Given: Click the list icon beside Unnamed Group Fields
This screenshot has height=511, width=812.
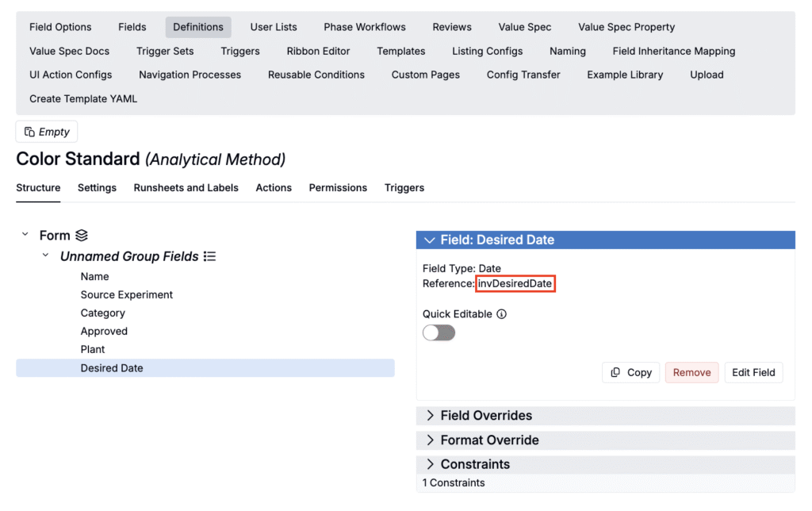Looking at the screenshot, I should (210, 256).
